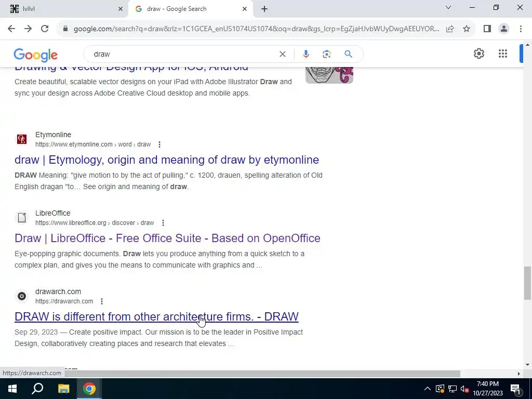The height and width of the screenshot is (399, 532).
Task: Open notification center icon
Action: 515,389
